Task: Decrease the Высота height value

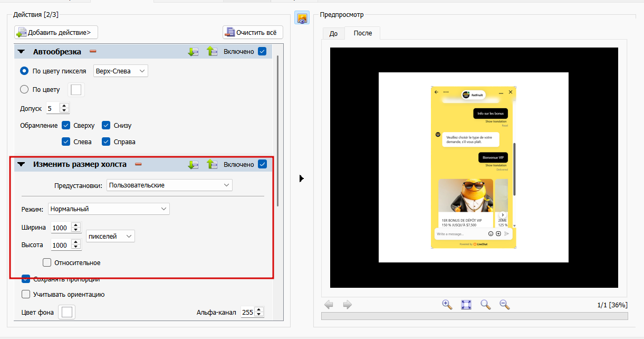Action: [x=75, y=248]
